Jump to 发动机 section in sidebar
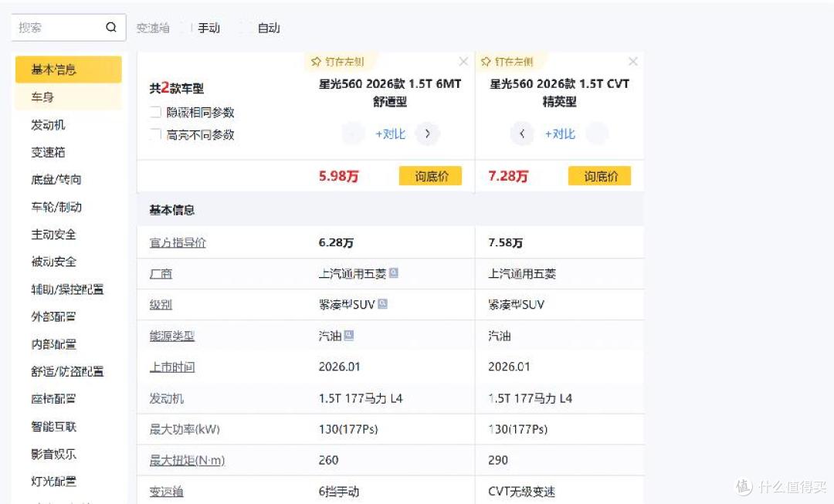 (48, 125)
